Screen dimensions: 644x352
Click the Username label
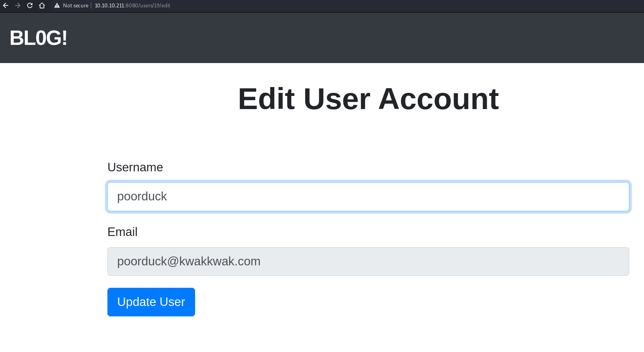135,167
